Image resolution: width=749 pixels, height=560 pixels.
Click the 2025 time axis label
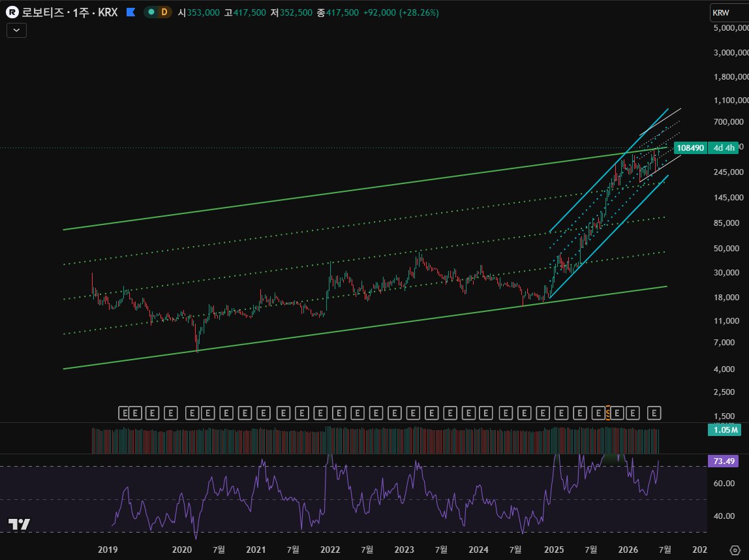point(554,550)
